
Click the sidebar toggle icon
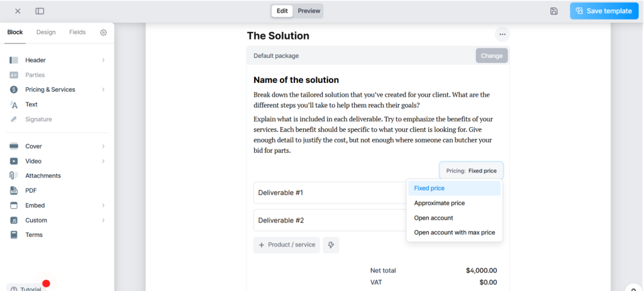point(40,11)
